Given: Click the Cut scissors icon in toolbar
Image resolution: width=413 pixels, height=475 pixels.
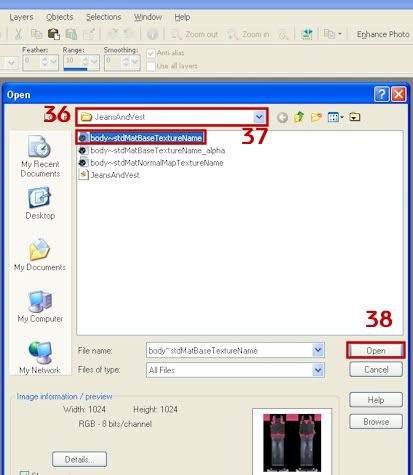Looking at the screenshot, I should point(19,34).
